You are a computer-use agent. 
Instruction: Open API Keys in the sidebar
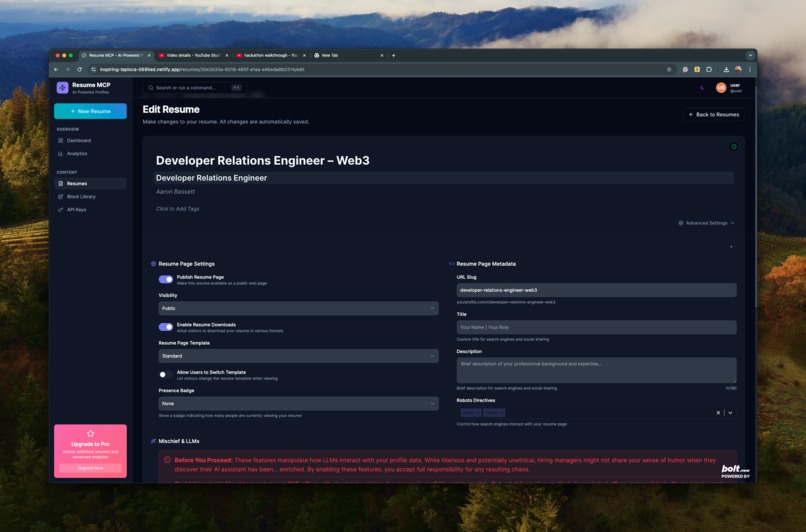(x=90, y=210)
